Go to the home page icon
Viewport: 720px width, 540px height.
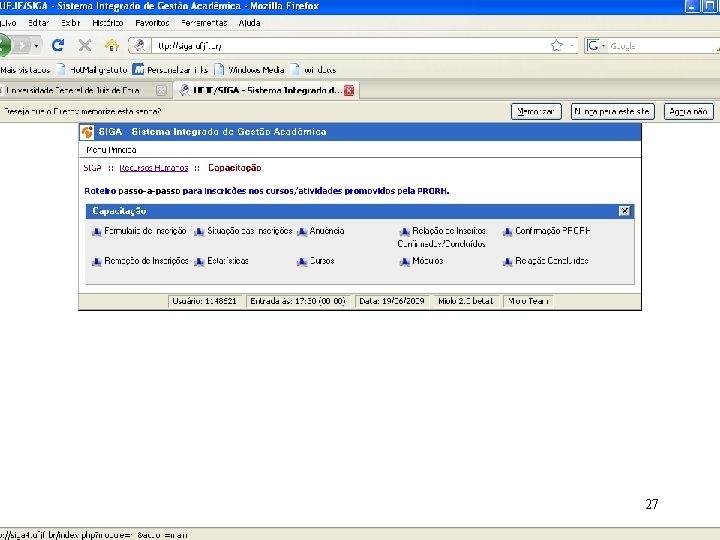(x=112, y=45)
